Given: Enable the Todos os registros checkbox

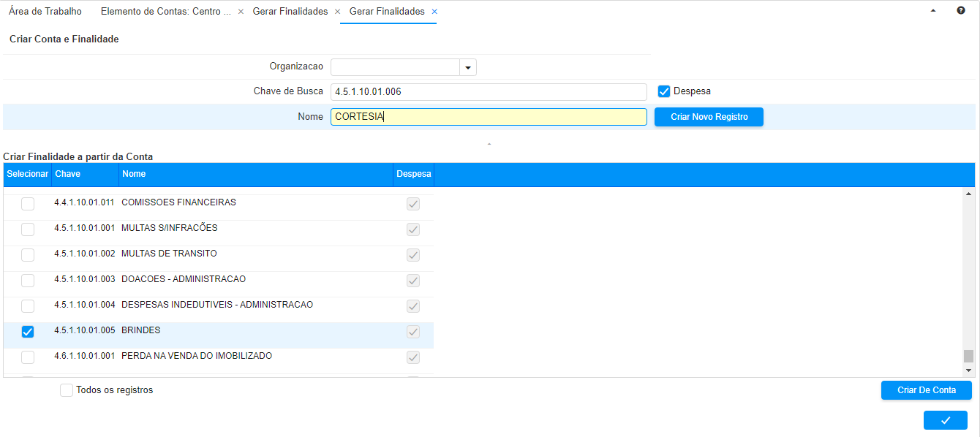Looking at the screenshot, I should [67, 390].
